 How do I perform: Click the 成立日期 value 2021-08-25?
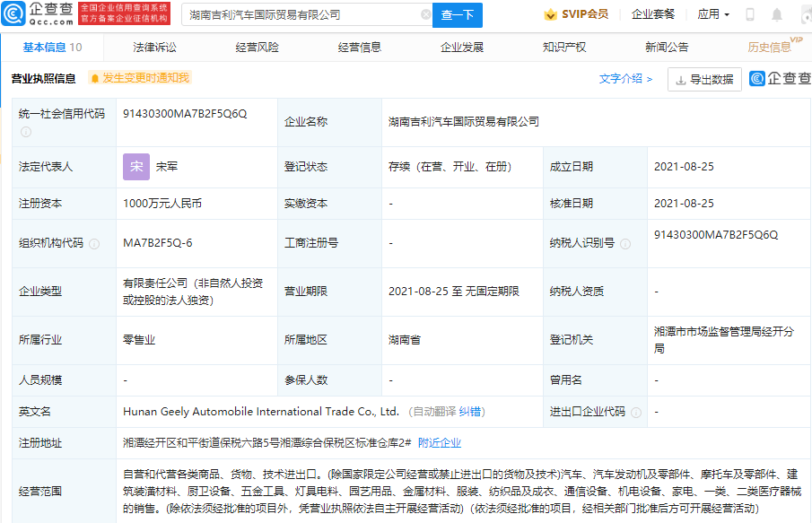(x=684, y=167)
